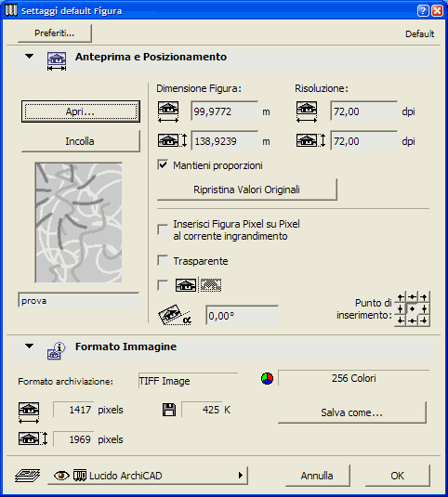Enable Inserisci Figura Pixel su Pixel checkbox
Image resolution: width=448 pixels, height=497 pixels.
(163, 229)
